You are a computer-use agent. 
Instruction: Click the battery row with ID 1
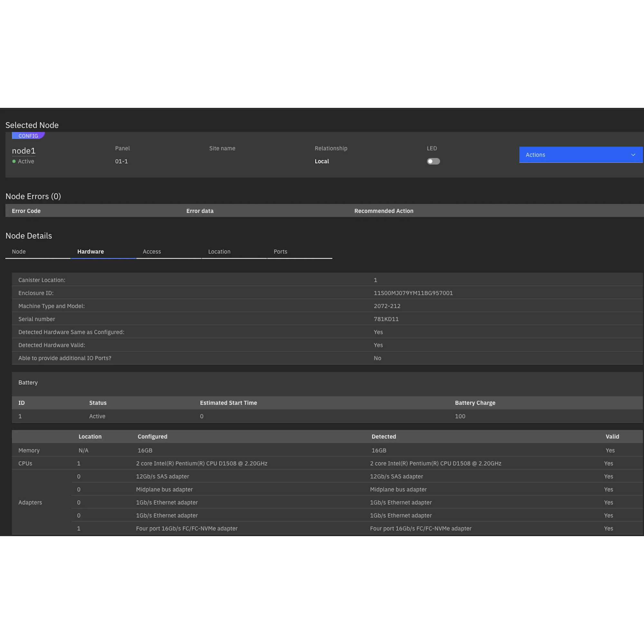click(20, 416)
